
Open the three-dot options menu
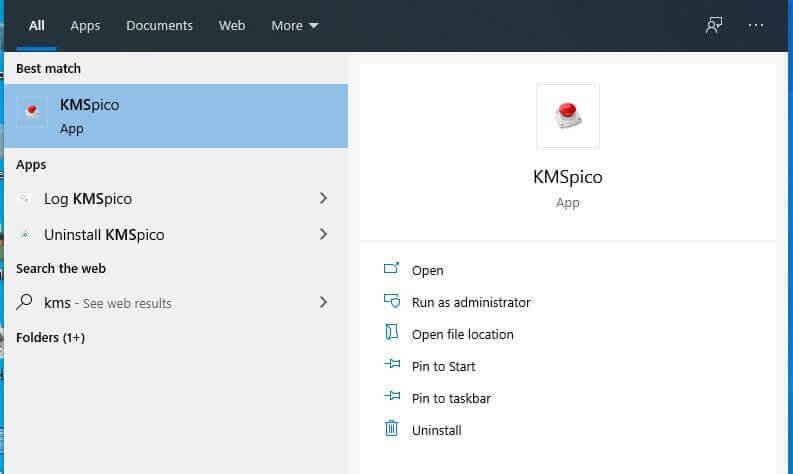(x=756, y=25)
